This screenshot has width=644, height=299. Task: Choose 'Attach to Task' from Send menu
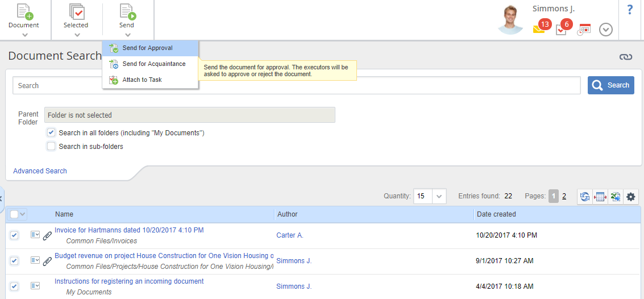tap(142, 80)
